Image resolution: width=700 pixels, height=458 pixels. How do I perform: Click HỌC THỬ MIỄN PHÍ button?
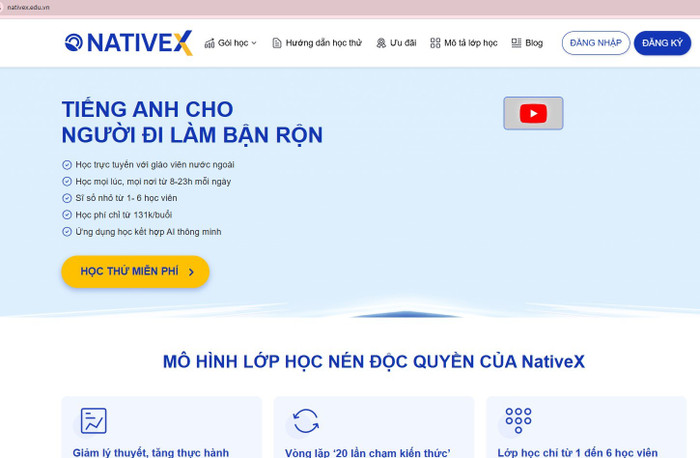(135, 271)
